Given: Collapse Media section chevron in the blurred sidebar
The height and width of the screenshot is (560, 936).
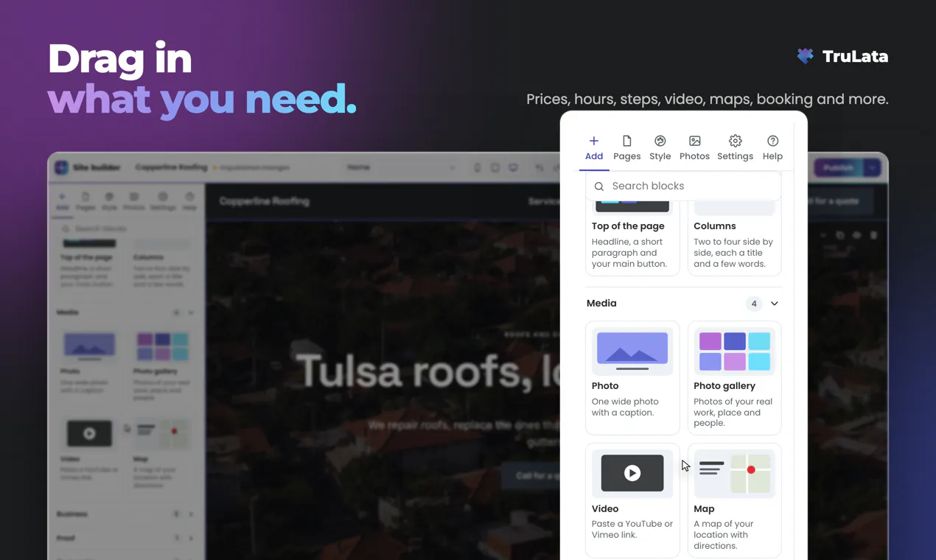Looking at the screenshot, I should pos(191,312).
